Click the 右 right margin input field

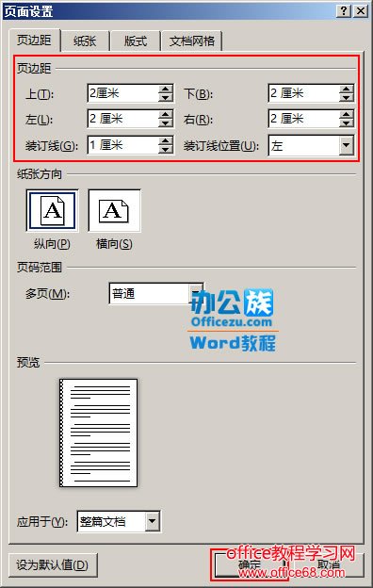coord(304,119)
